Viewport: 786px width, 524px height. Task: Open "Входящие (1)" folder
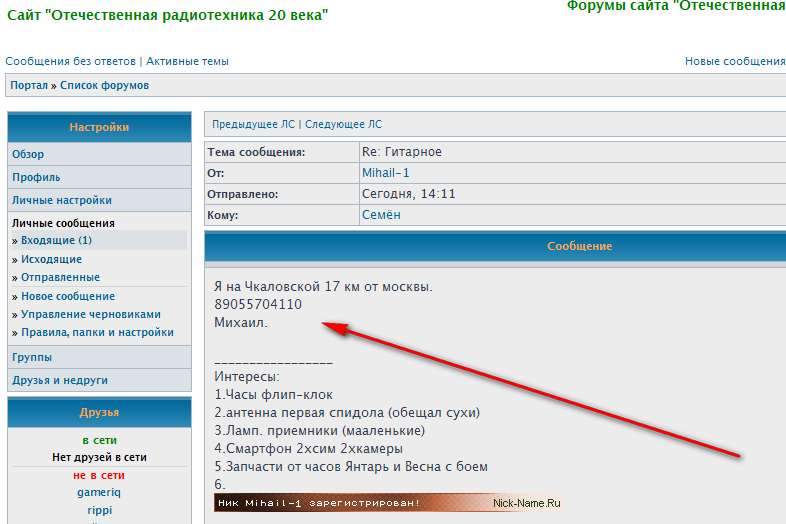click(56, 240)
